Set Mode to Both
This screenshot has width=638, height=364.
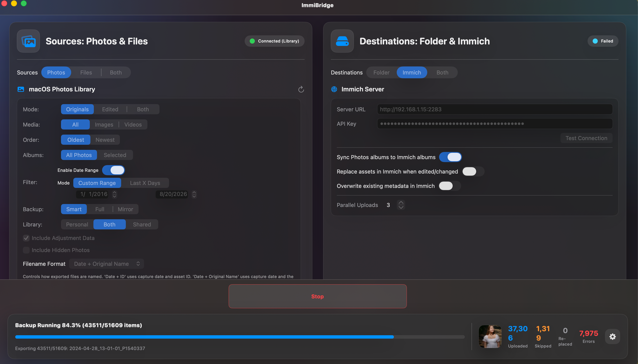143,109
